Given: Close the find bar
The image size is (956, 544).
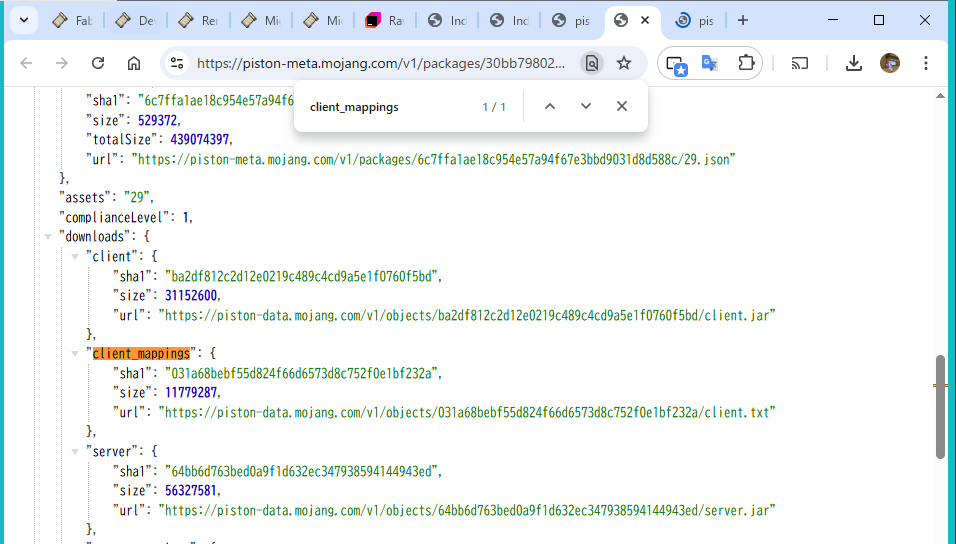Looking at the screenshot, I should pos(622,106).
